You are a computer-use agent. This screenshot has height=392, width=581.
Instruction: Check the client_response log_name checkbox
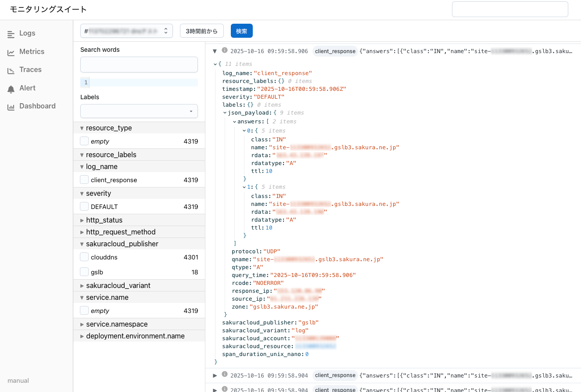coord(84,180)
